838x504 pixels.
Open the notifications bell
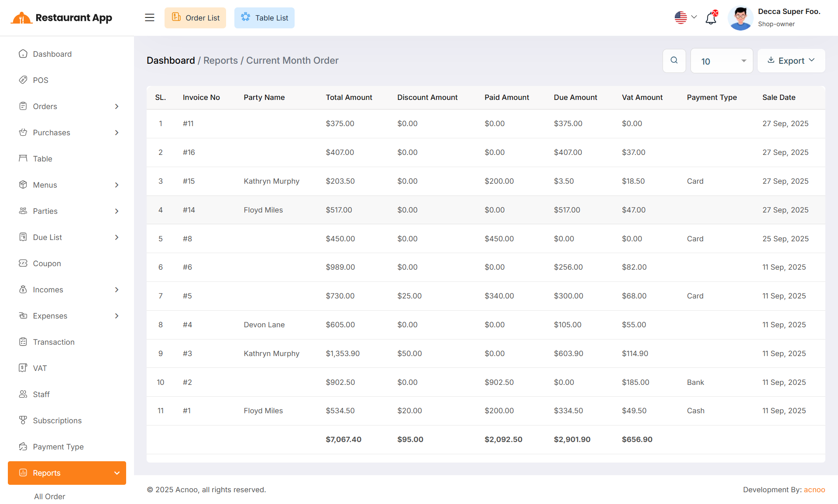711,18
